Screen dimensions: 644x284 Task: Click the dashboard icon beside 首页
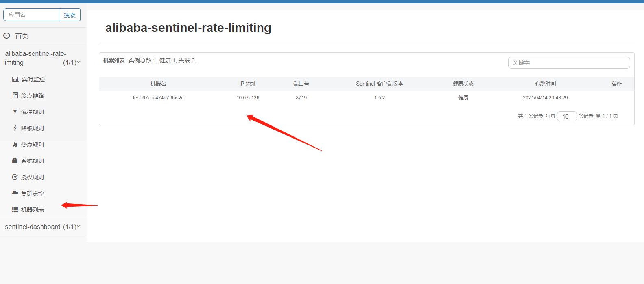coord(7,35)
